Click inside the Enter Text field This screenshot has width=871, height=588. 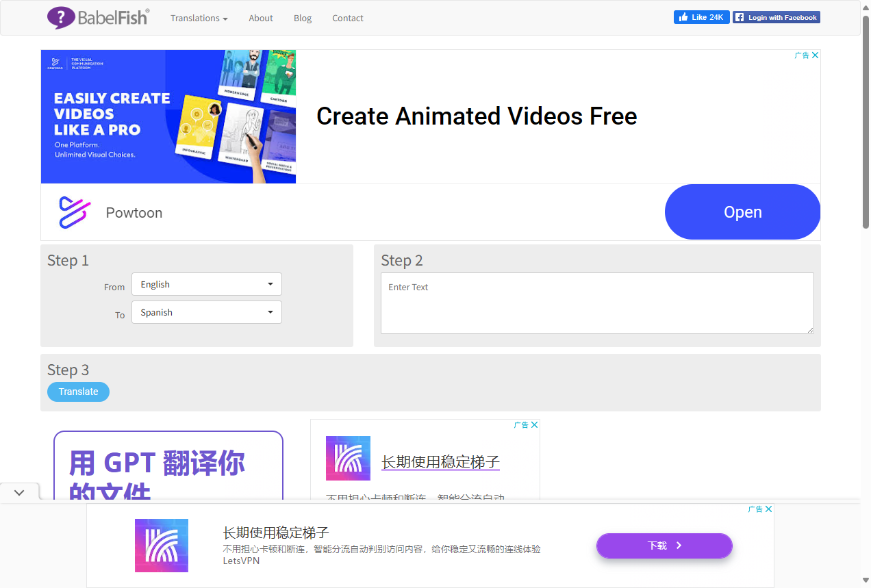[597, 303]
